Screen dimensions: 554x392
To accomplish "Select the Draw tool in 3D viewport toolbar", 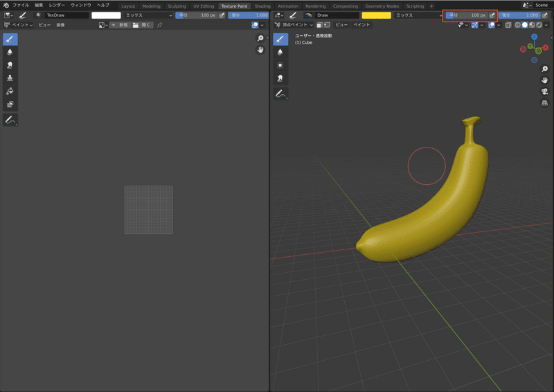I will click(280, 39).
